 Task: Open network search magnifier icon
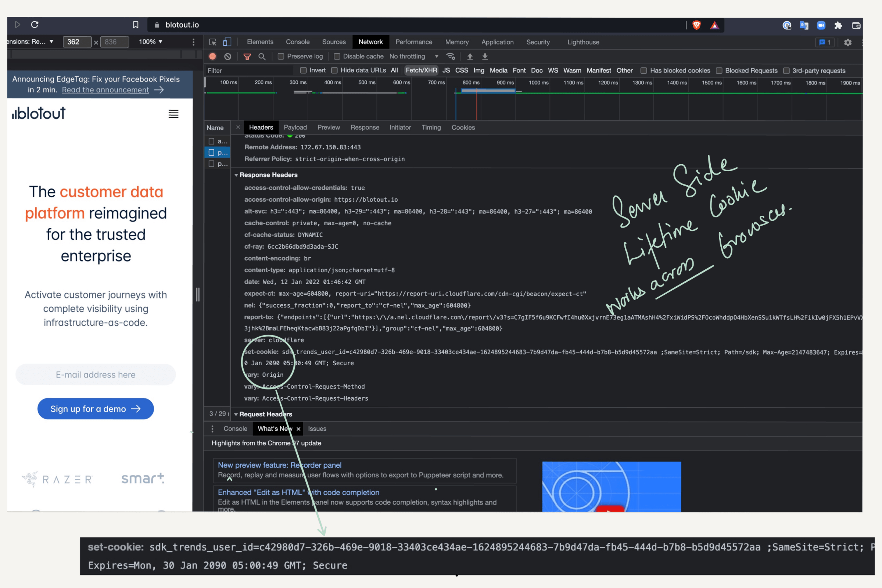pyautogui.click(x=262, y=57)
